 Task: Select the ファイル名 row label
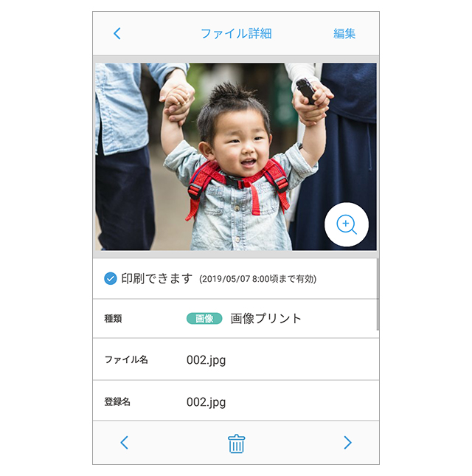(126, 359)
